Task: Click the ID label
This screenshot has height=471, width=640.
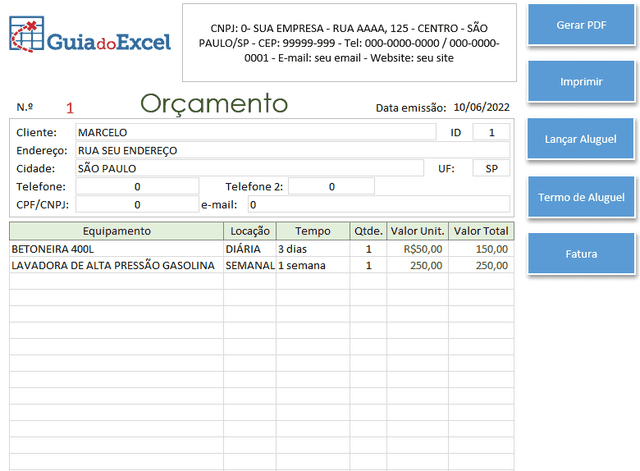Action: [456, 132]
